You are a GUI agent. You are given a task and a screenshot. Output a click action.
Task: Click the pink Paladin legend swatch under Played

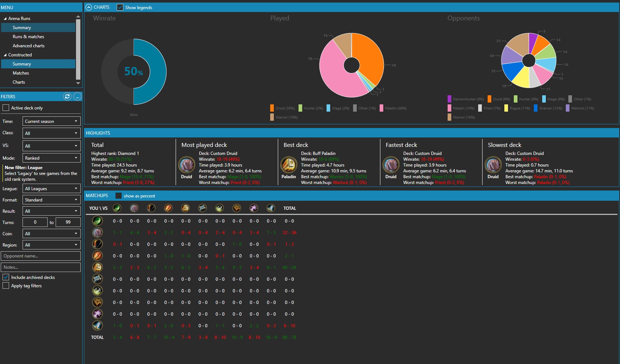(381, 108)
